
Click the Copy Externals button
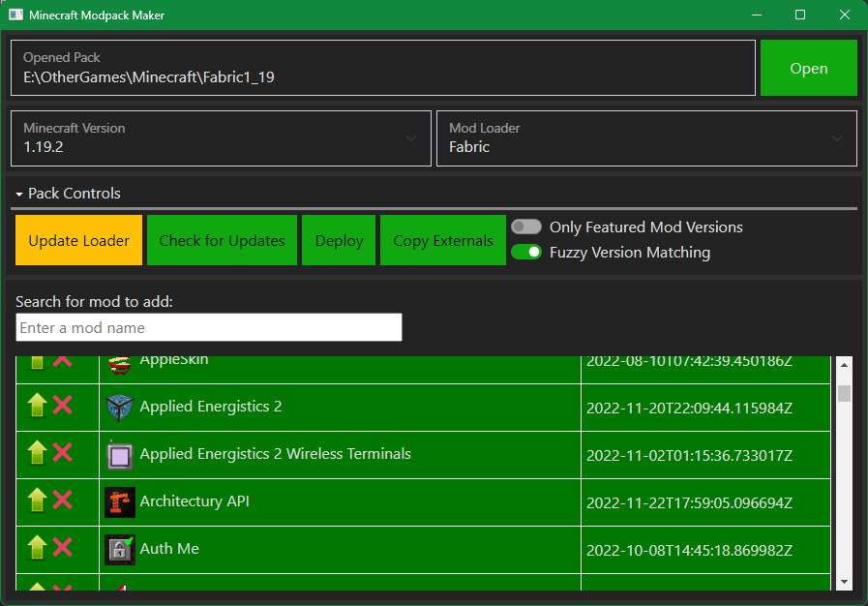click(443, 240)
